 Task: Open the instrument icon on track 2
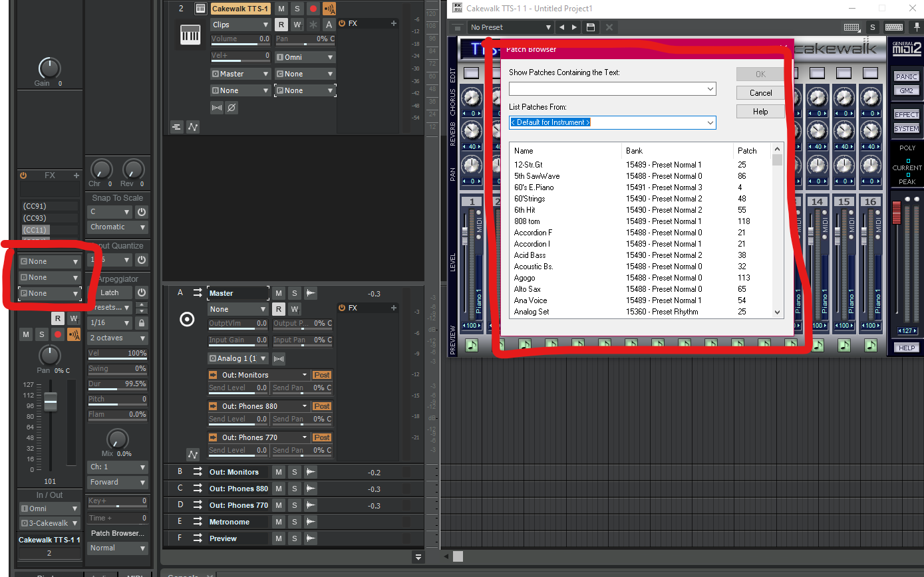point(200,9)
